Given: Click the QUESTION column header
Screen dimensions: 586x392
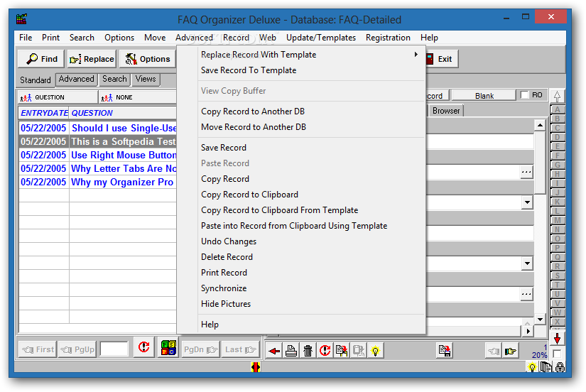Looking at the screenshot, I should (x=123, y=113).
